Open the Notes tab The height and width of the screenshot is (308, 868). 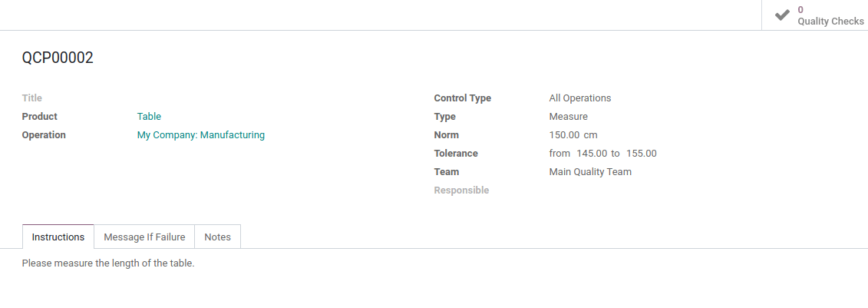pyautogui.click(x=217, y=237)
